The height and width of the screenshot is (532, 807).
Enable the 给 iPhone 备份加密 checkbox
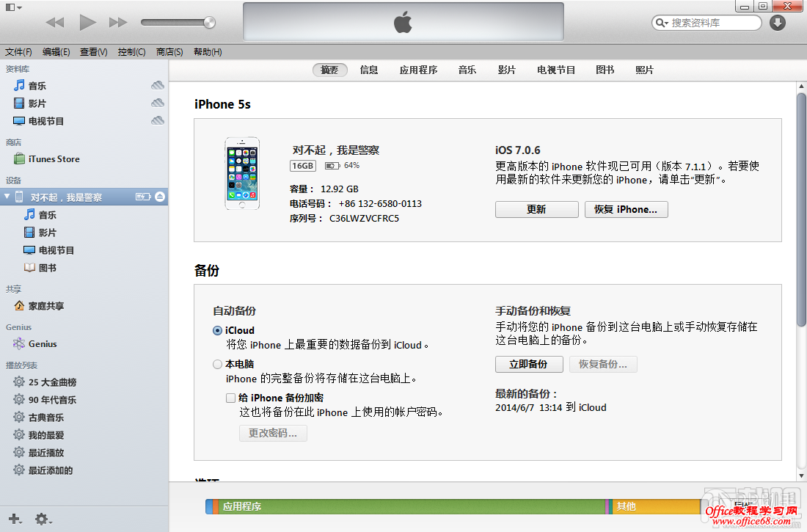click(x=231, y=398)
